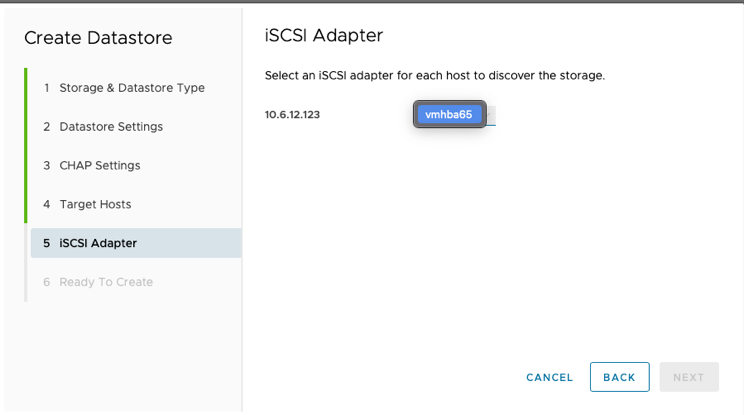The height and width of the screenshot is (415, 744).
Task: Jump back to Target Hosts step
Action: pyautogui.click(x=95, y=204)
